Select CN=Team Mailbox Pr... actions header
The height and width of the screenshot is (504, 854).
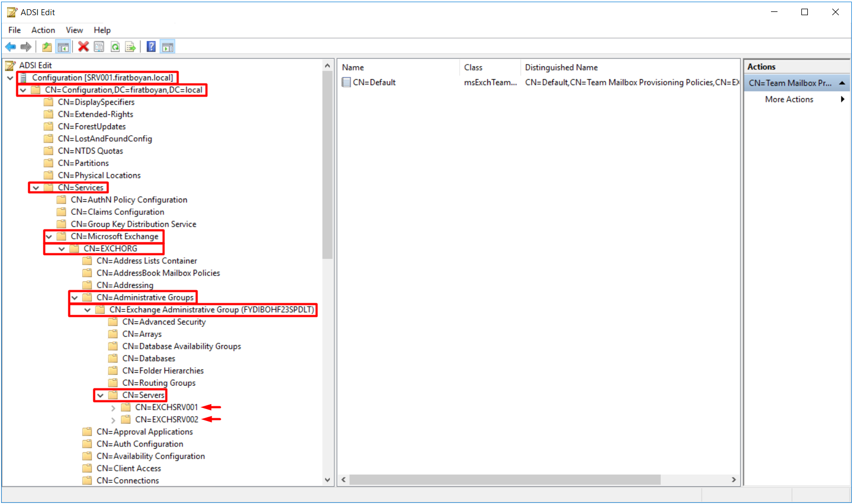click(x=796, y=83)
